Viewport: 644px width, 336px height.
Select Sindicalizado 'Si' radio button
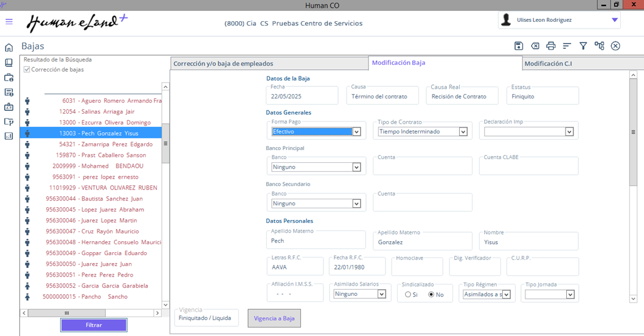(x=408, y=295)
